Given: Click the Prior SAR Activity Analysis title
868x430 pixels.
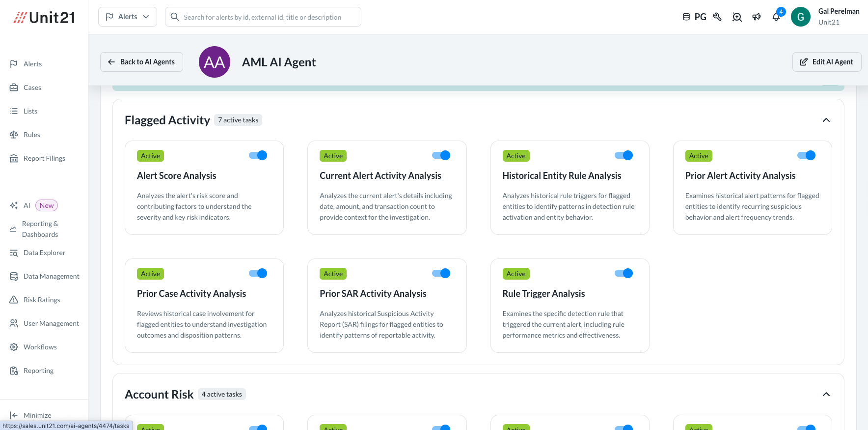Looking at the screenshot, I should coord(373,294).
